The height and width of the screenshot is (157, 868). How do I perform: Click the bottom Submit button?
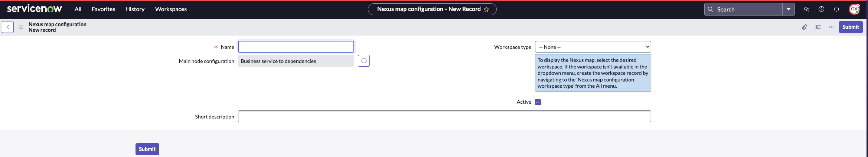point(147,149)
